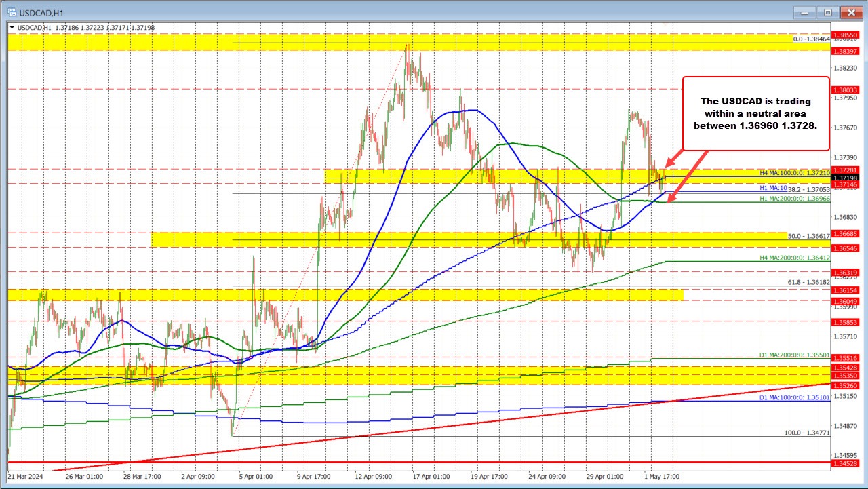Select the 100.0 - 1.34771 Fibonacci label
Screen dimensions: 868x489
[807, 433]
